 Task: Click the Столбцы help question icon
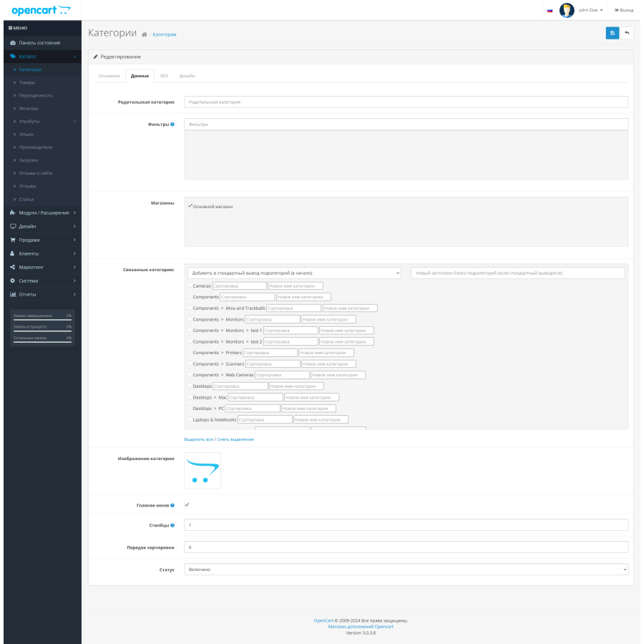pos(172,525)
